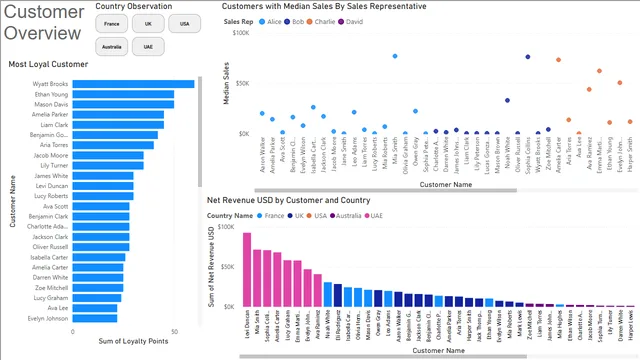Click the Net Revenue USD by Customer title
640x360 pixels.
coord(288,200)
